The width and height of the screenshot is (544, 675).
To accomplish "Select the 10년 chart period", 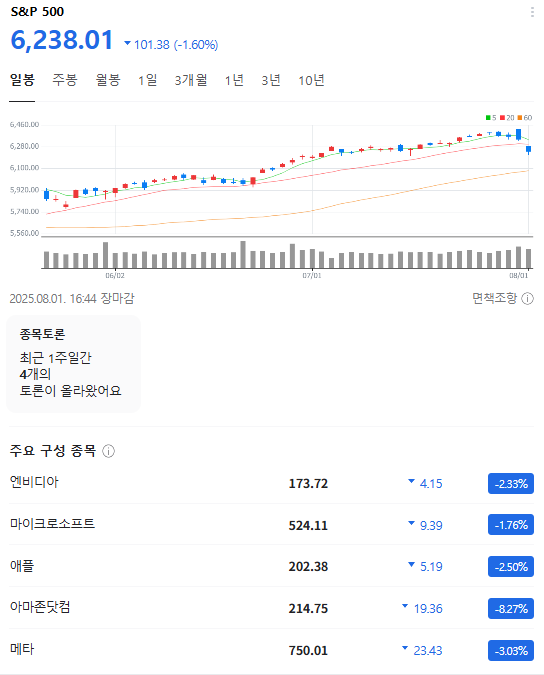I will coord(312,80).
